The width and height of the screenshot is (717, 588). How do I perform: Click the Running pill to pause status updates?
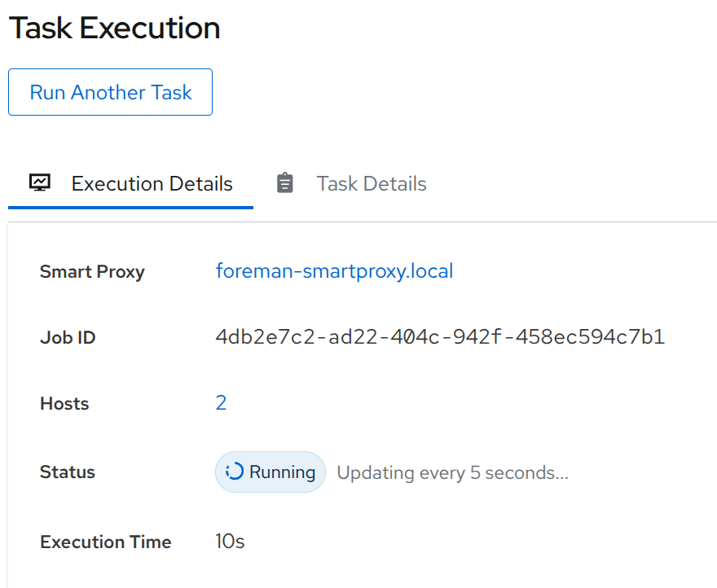point(270,472)
